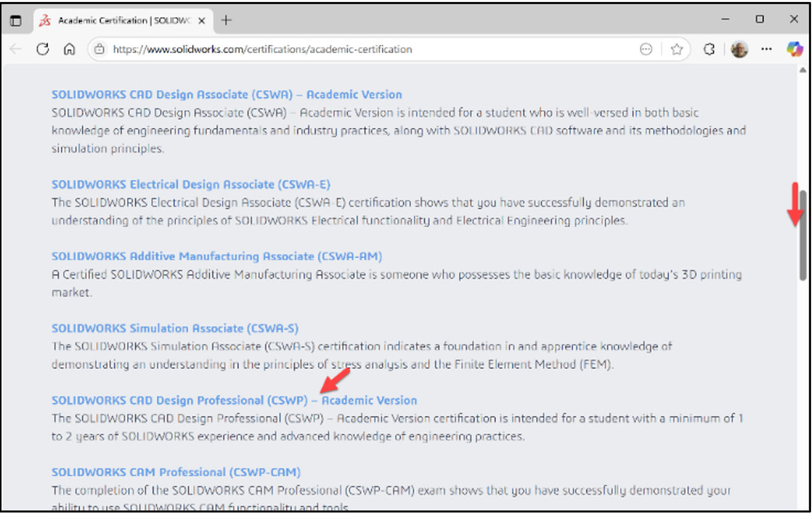Open the SOLIDWORKS Simulation Associate link
Screen dimensions: 812x514
(174, 328)
